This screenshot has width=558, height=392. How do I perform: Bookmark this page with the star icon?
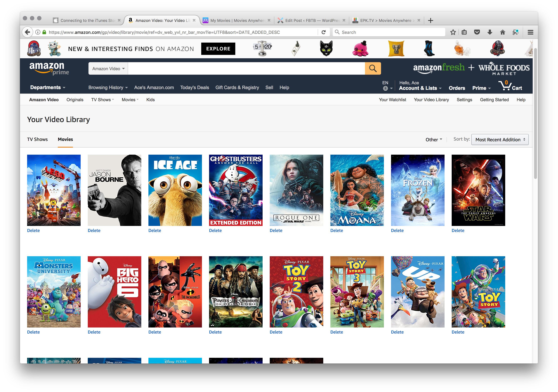pyautogui.click(x=453, y=32)
